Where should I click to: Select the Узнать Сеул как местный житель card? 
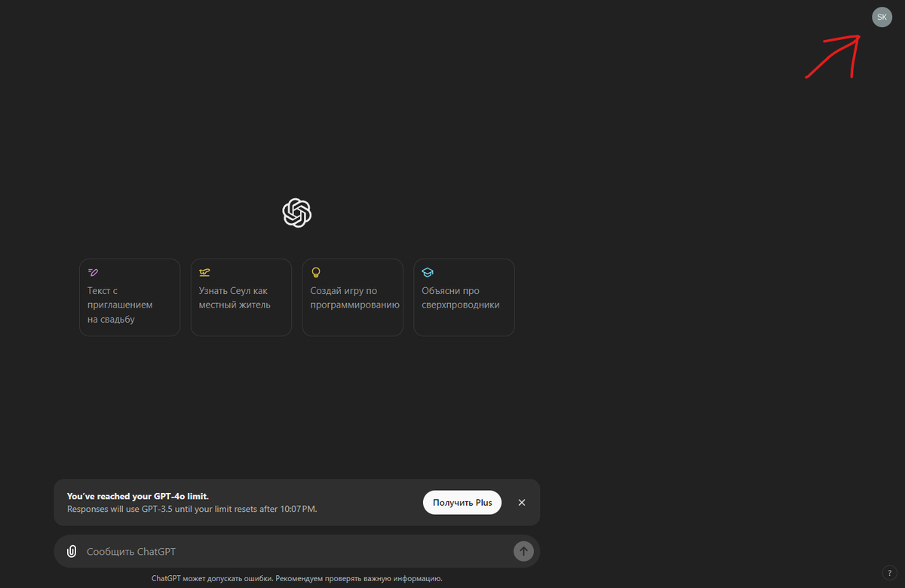241,297
